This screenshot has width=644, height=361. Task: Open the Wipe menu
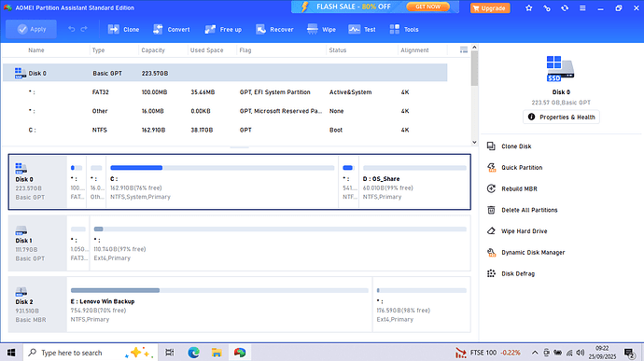(x=321, y=29)
